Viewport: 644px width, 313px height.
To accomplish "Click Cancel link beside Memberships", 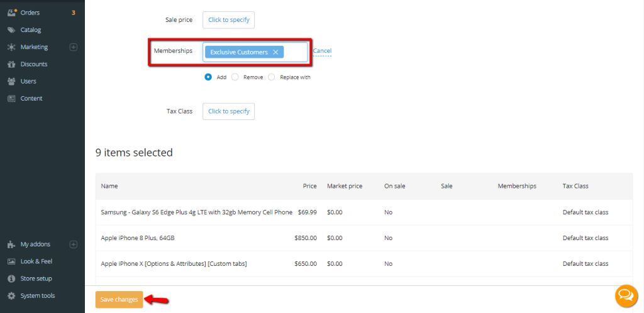I will 322,51.
